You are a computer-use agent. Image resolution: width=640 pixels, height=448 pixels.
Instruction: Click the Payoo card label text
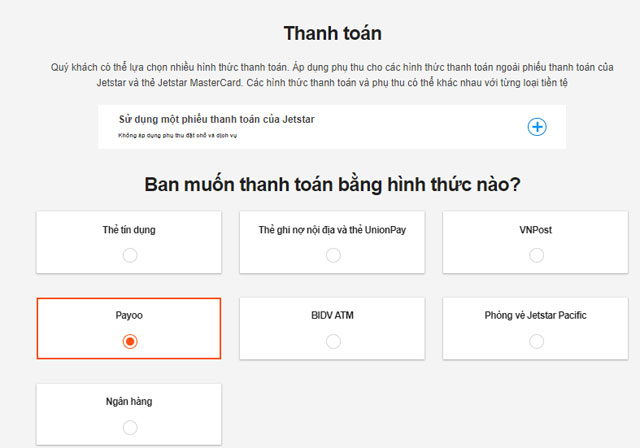pos(129,316)
